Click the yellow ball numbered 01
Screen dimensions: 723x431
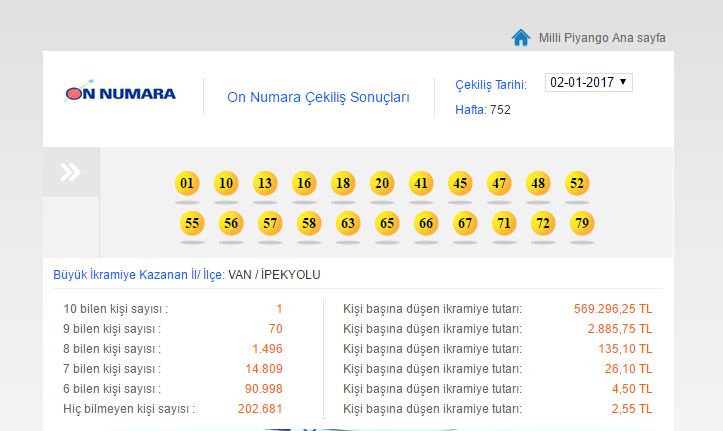pyautogui.click(x=187, y=184)
